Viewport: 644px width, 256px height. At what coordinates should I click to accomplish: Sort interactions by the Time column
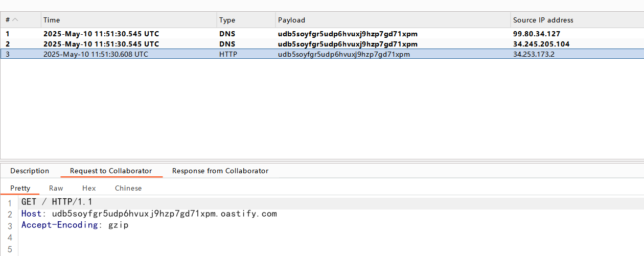point(52,20)
